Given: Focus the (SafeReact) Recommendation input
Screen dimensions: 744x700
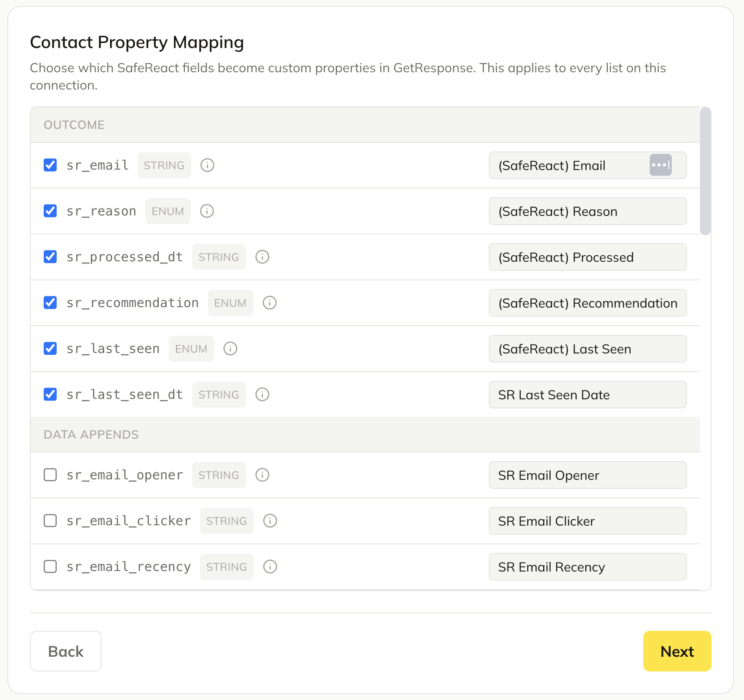Looking at the screenshot, I should pos(587,303).
